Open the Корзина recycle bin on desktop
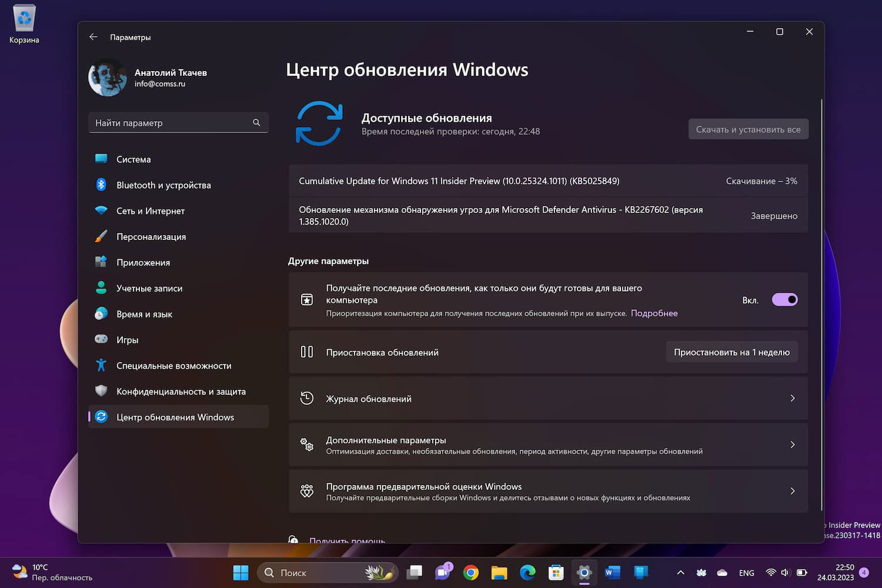Image resolution: width=882 pixels, height=588 pixels. pyautogui.click(x=24, y=25)
